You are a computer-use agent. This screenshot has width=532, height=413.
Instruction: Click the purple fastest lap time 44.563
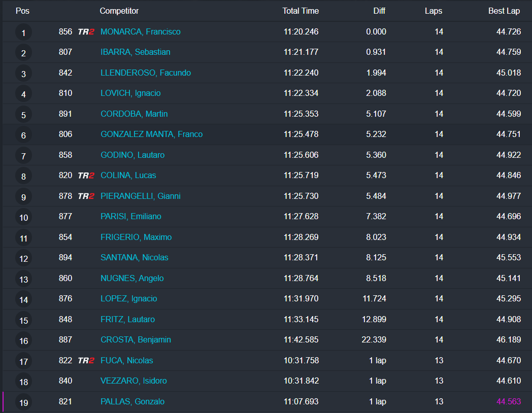(509, 402)
